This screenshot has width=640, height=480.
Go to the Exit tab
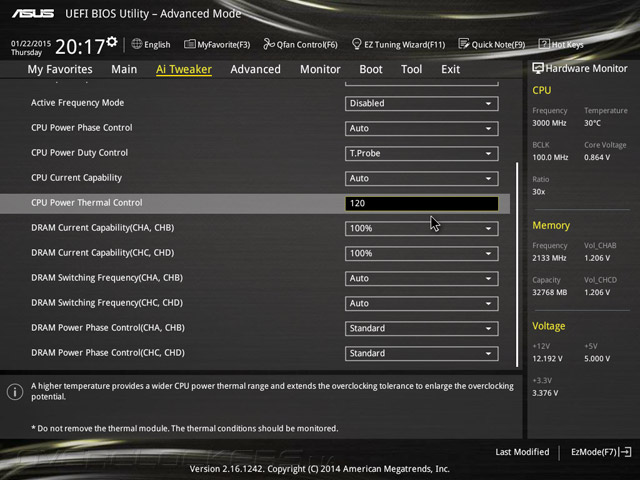[x=451, y=69]
